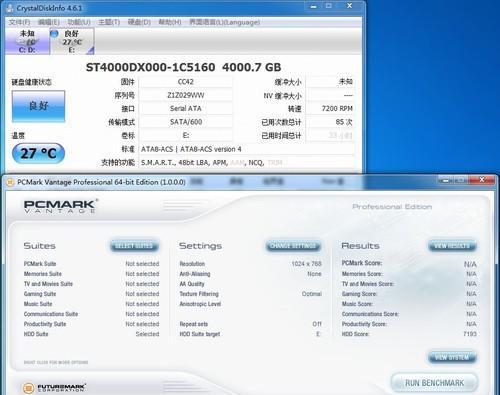Click the HDD Suite row
Screen dimensions: 500x395
[91, 334]
